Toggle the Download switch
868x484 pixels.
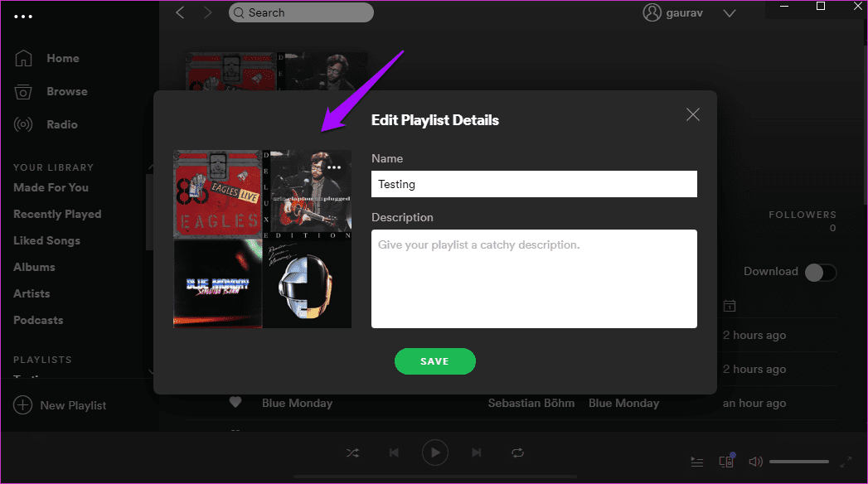point(821,272)
